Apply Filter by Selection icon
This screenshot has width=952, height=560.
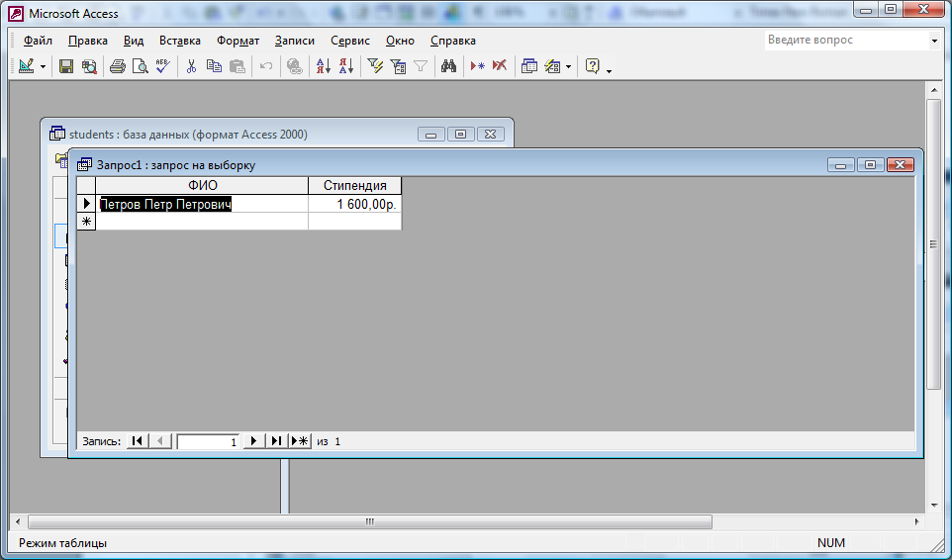point(375,65)
